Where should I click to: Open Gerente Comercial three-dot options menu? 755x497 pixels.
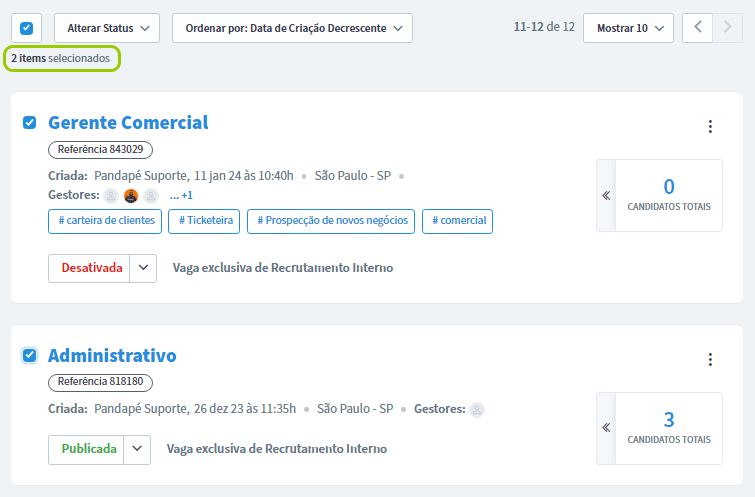coord(710,127)
